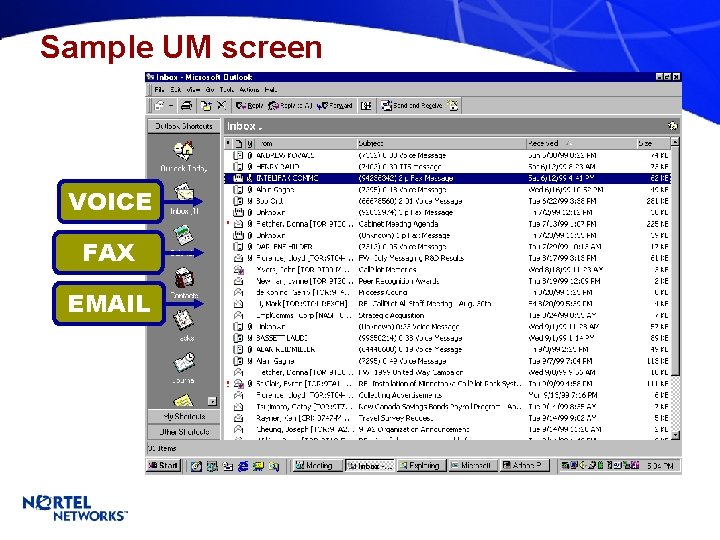Image resolution: width=720 pixels, height=540 pixels.
Task: Click the Reply button
Action: (249, 106)
